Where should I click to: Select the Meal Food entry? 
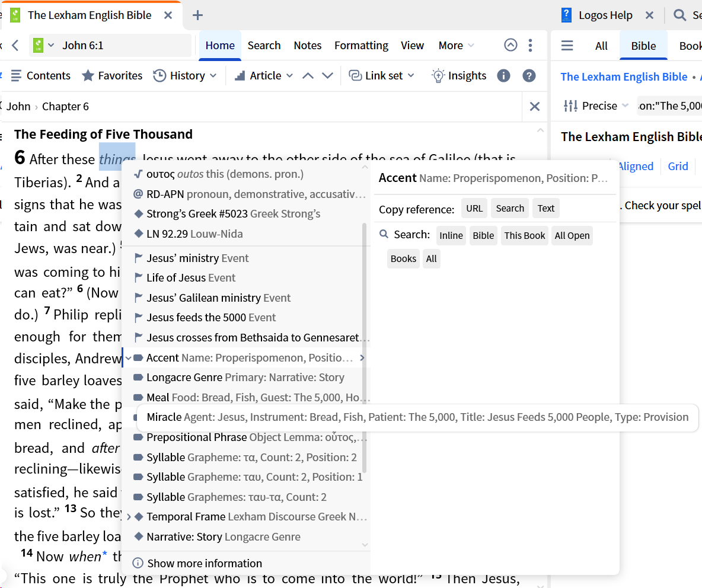pos(246,398)
